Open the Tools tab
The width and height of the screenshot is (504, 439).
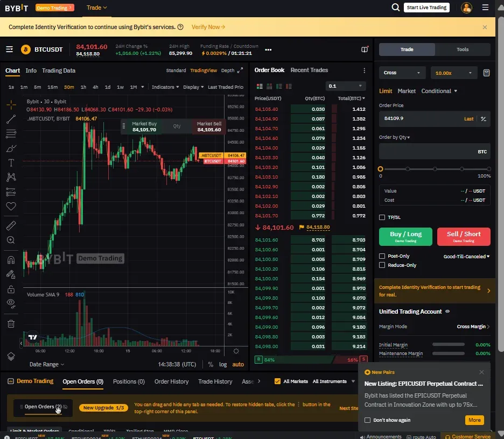click(463, 49)
